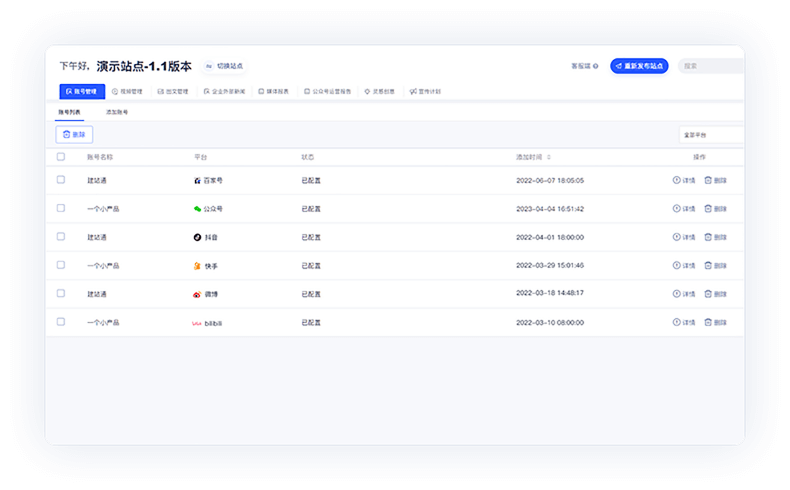This screenshot has height=490, width=790.
Task: Focus the 搜索 search field
Action: coord(711,66)
